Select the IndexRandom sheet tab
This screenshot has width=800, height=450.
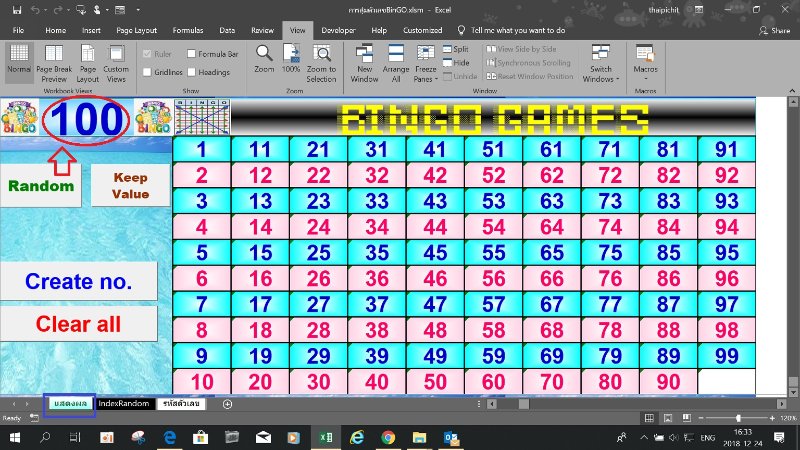coord(123,403)
